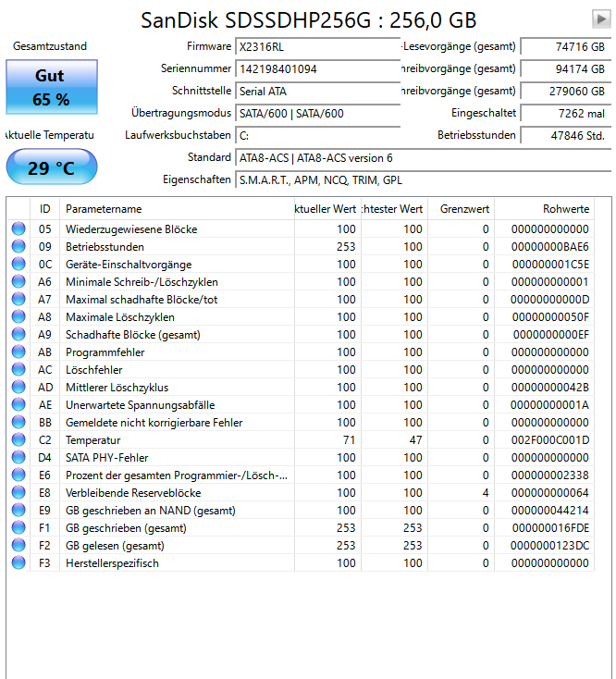Click the status orb for Programmfehler
This screenshot has width=616, height=679.
click(x=18, y=352)
